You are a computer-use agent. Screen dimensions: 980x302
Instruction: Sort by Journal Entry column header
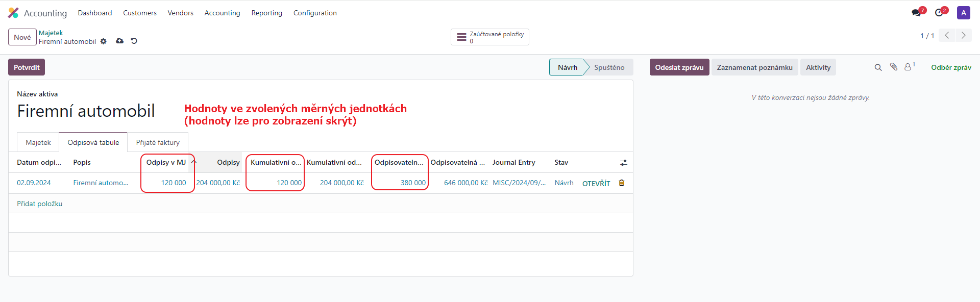(513, 162)
